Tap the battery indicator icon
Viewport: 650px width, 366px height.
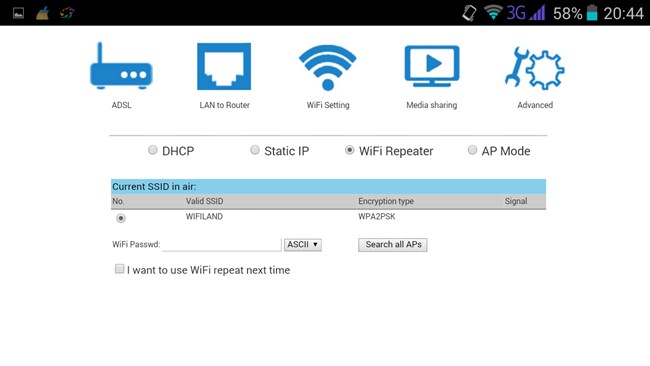(592, 13)
